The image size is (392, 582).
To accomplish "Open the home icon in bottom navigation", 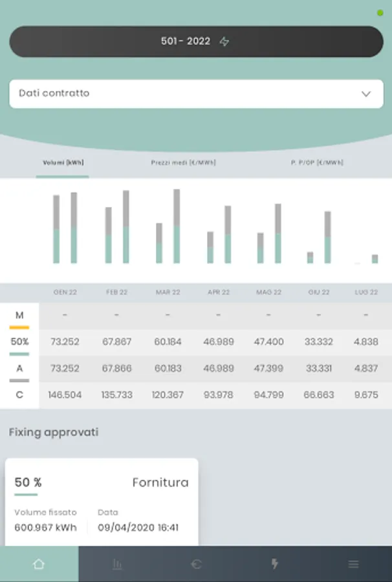I will [39, 564].
